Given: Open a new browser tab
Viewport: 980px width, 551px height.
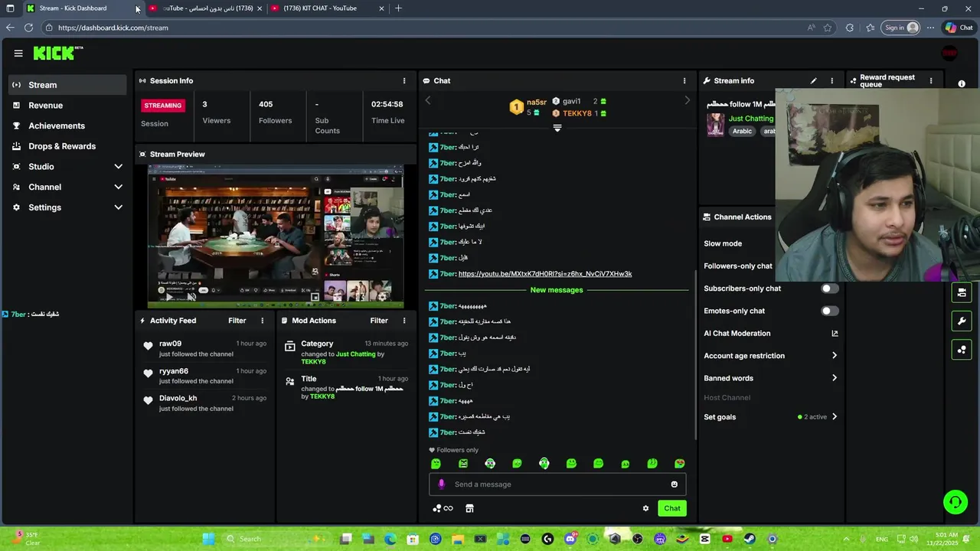Looking at the screenshot, I should click(x=398, y=8).
